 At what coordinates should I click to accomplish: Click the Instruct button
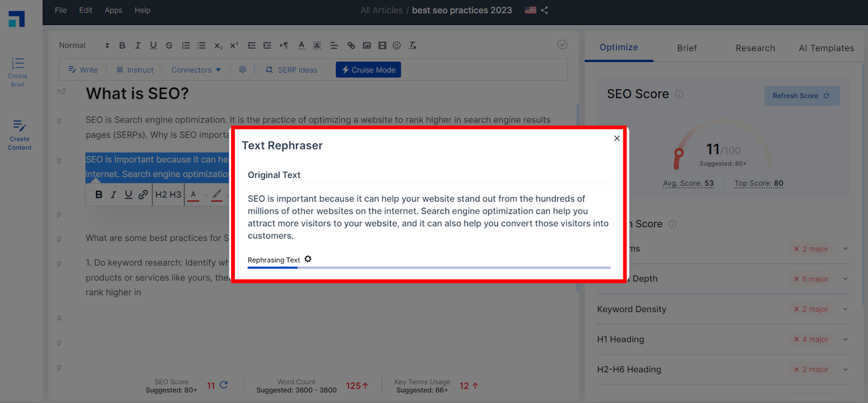coord(135,70)
